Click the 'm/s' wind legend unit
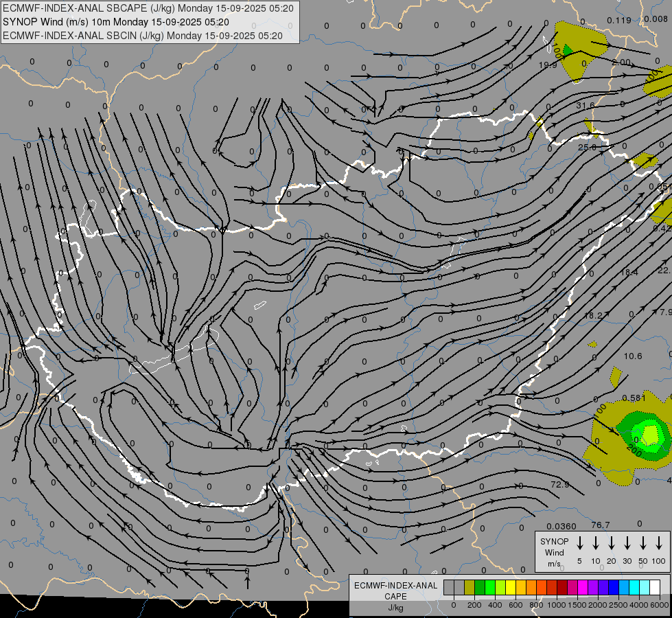The width and height of the screenshot is (672, 618). tap(554, 564)
